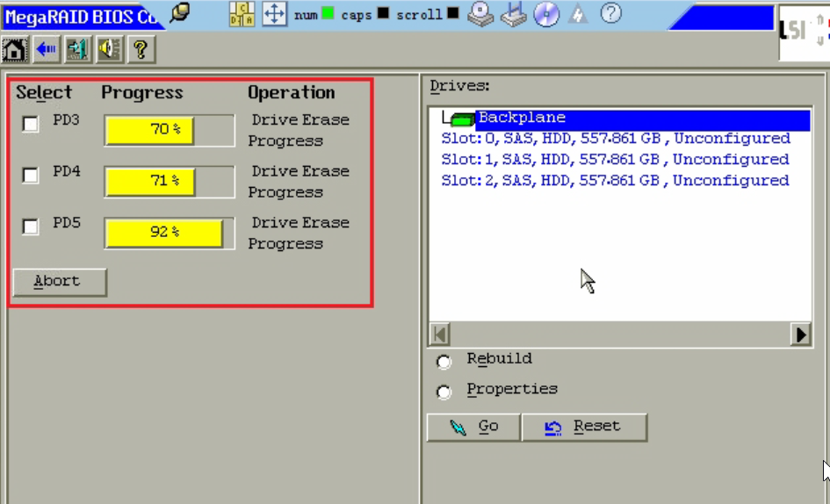Image resolution: width=830 pixels, height=504 pixels.
Task: Enable the PD5 checkbox
Action: (x=31, y=227)
